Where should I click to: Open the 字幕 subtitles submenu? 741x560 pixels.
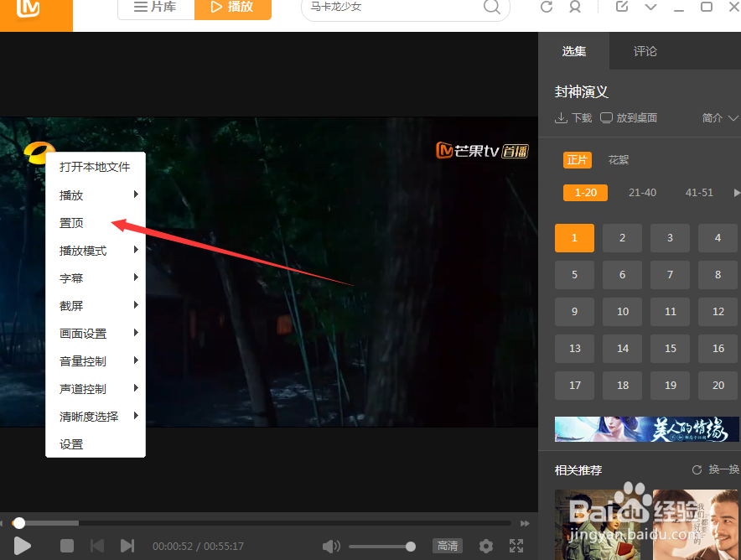coord(95,277)
